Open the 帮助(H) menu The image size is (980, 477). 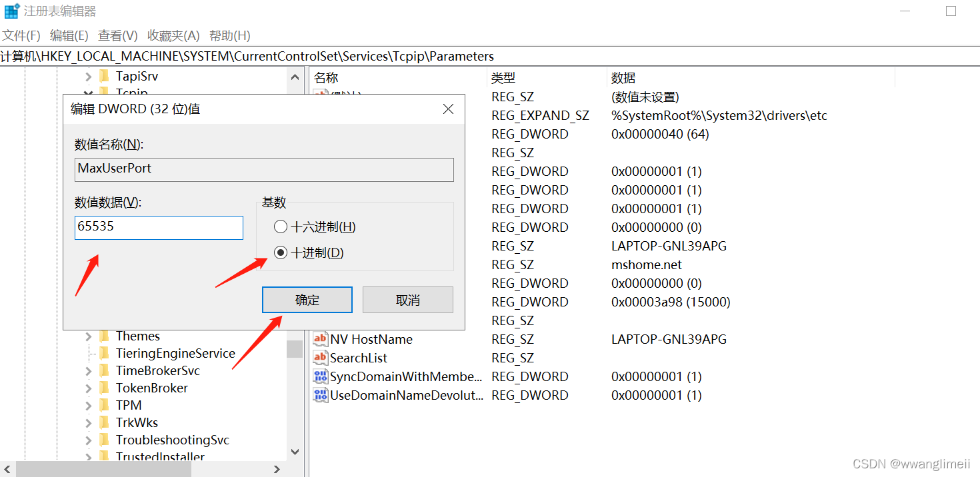230,35
